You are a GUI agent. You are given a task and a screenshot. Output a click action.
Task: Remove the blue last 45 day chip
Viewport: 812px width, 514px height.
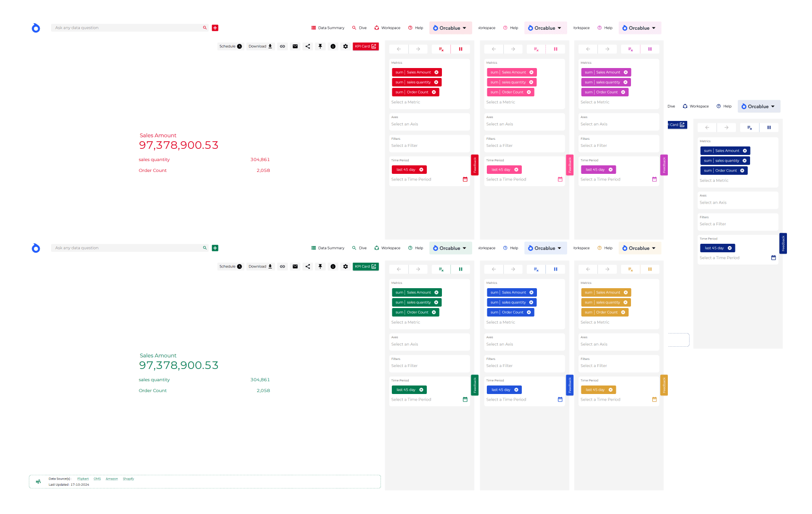coord(516,390)
